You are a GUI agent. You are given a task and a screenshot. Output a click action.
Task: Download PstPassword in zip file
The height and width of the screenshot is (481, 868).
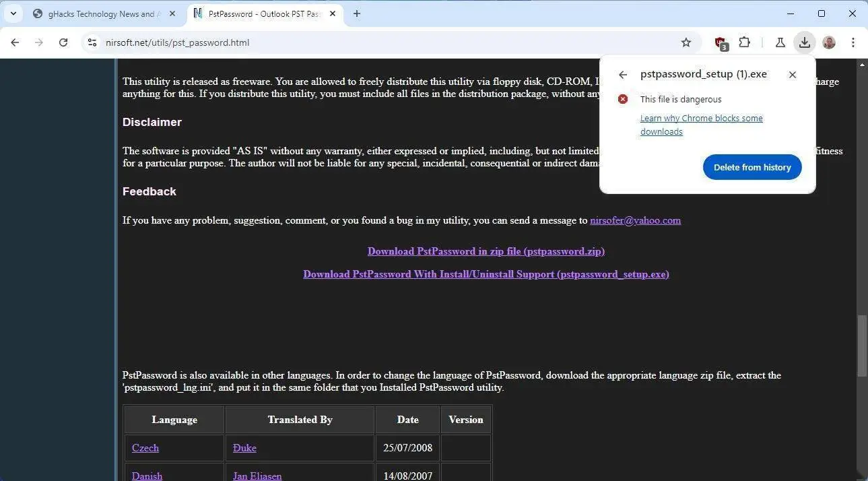coord(486,251)
